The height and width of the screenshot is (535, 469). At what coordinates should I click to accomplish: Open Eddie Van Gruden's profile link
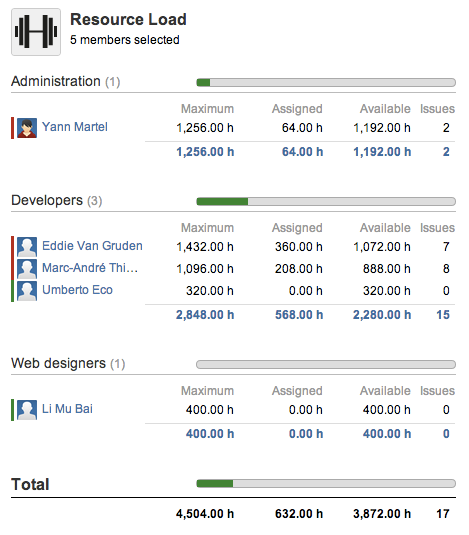92,246
